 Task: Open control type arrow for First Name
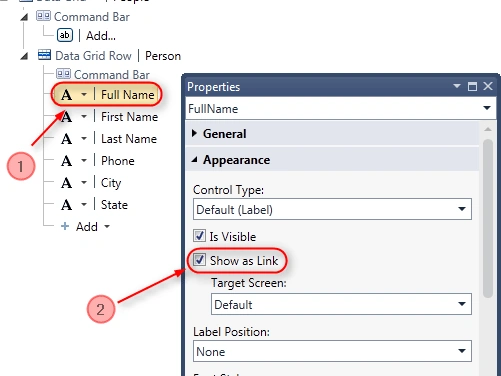pyautogui.click(x=84, y=117)
